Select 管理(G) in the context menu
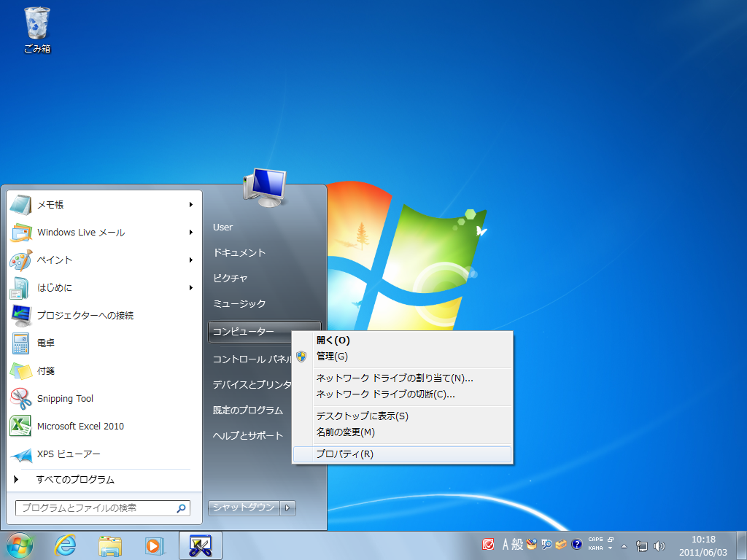Viewport: 747px width, 560px height. [x=403, y=356]
